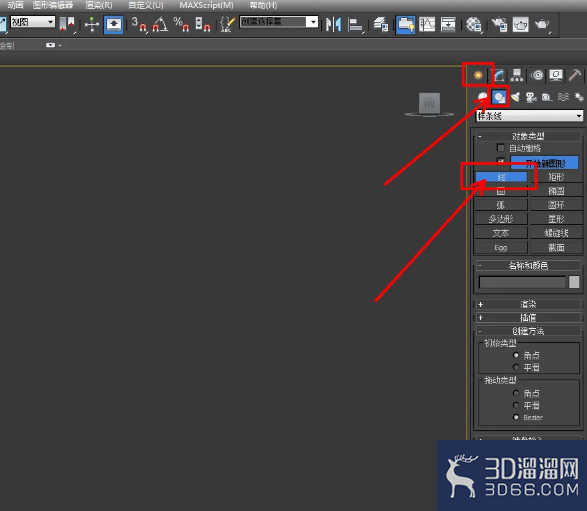Open the Motion command panel tab

[x=537, y=75]
